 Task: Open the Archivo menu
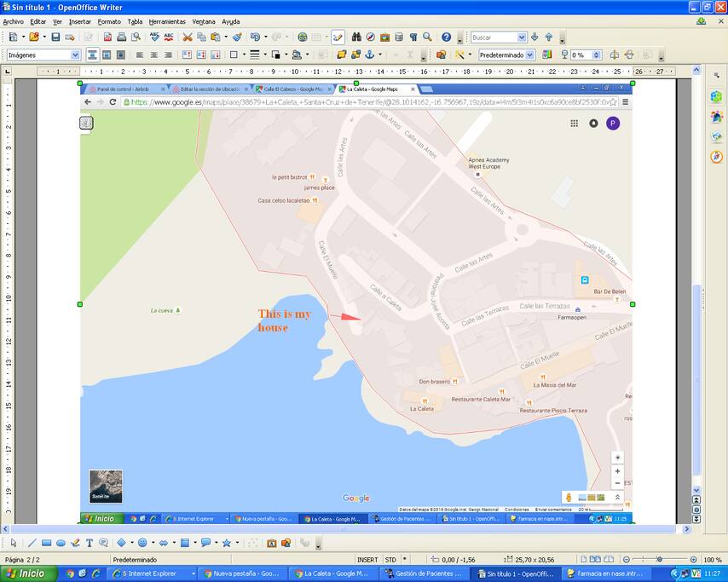[13, 22]
